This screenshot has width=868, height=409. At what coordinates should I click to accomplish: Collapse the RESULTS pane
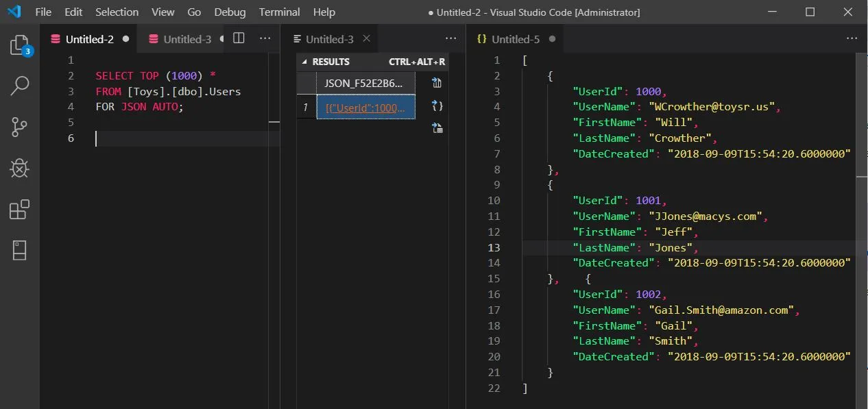click(x=304, y=62)
